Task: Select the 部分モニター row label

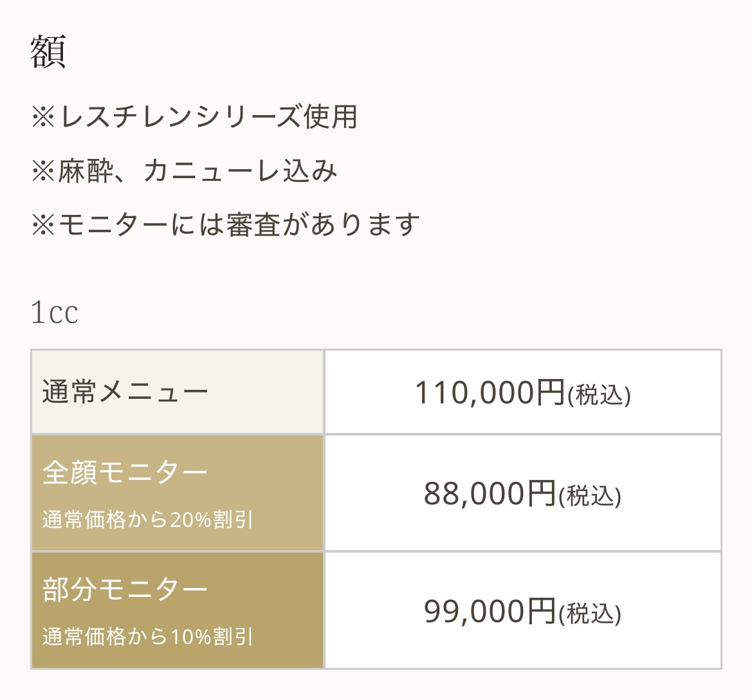Action: click(x=126, y=590)
